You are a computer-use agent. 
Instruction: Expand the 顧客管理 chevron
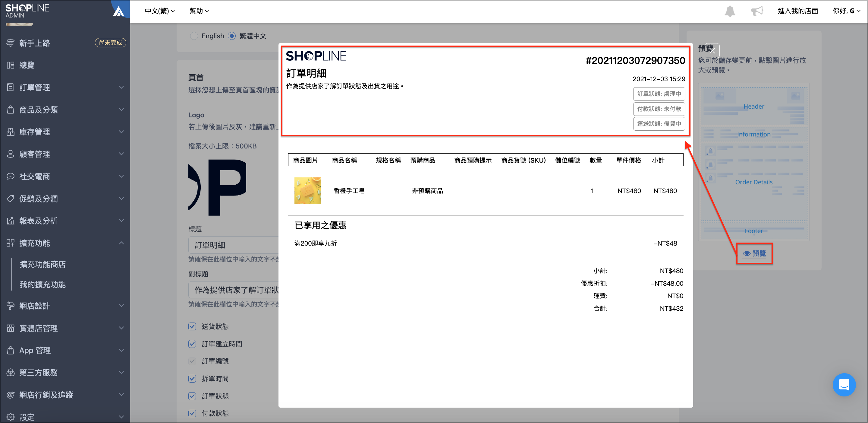[121, 154]
